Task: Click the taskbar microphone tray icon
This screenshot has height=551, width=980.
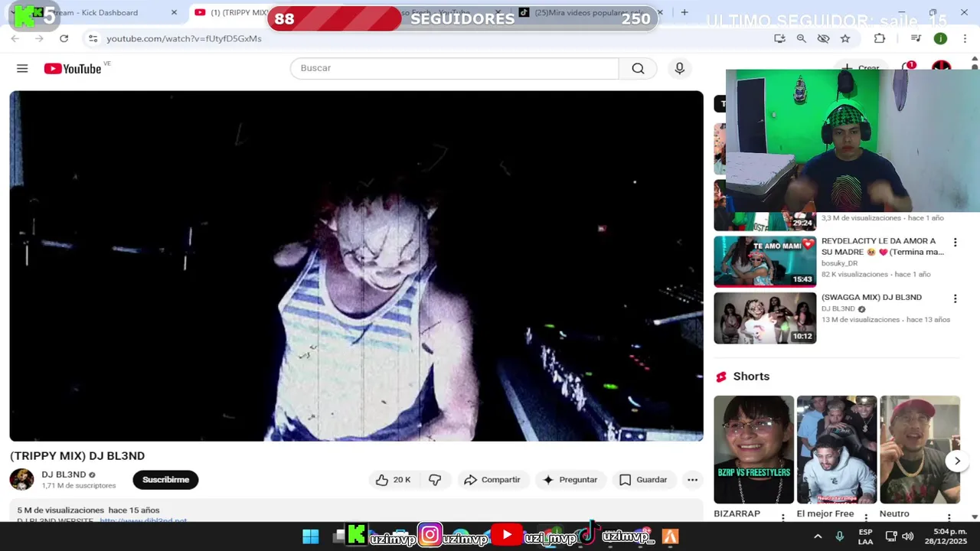Action: click(x=840, y=536)
